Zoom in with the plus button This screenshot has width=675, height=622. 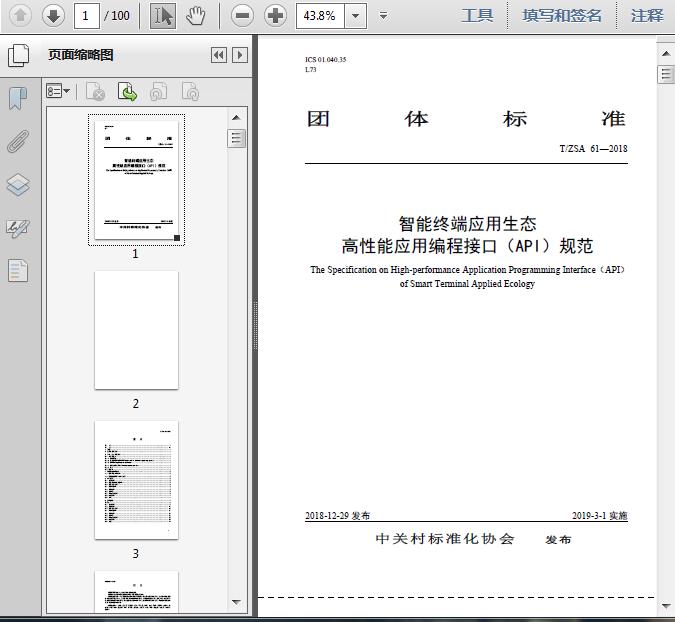[x=275, y=15]
